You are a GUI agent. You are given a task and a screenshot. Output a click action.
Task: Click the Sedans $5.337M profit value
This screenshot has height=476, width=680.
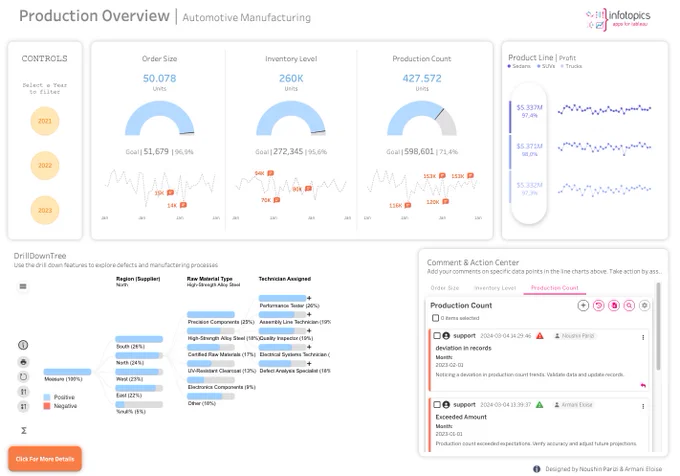pyautogui.click(x=529, y=107)
